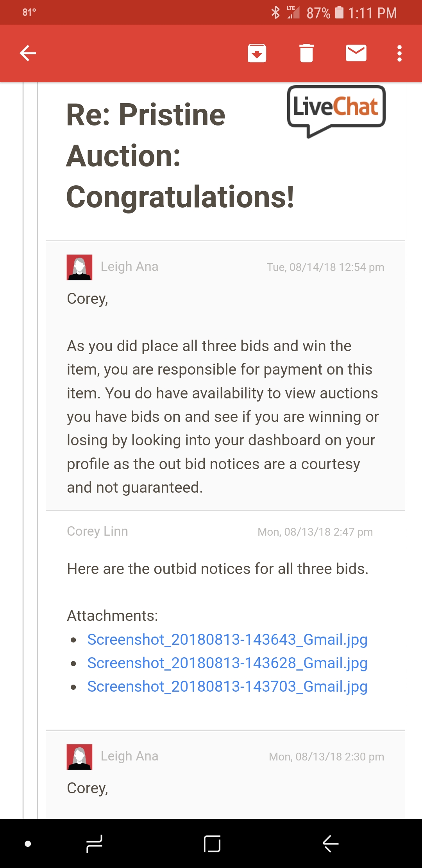Tap the Tue, 08/14/18 12:54 pm timestamp
This screenshot has height=868, width=422.
tap(325, 267)
